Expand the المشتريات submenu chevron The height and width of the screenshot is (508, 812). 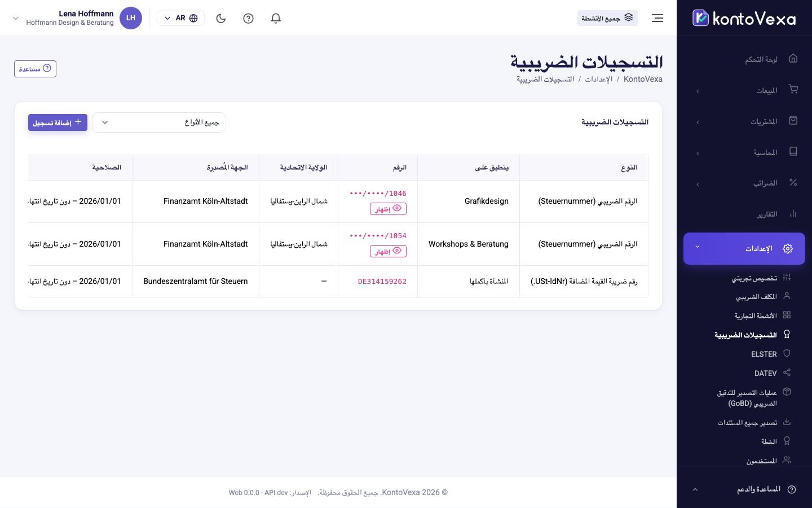[x=698, y=122]
